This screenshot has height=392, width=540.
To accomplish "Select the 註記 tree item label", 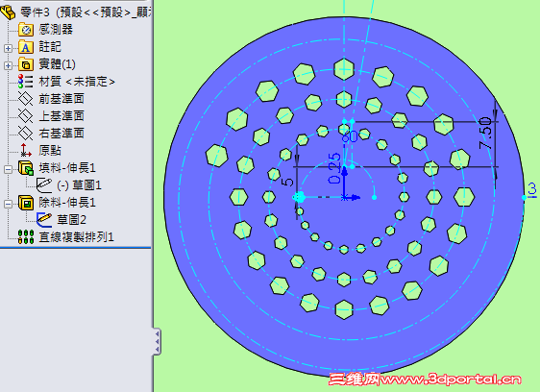I will [x=50, y=47].
